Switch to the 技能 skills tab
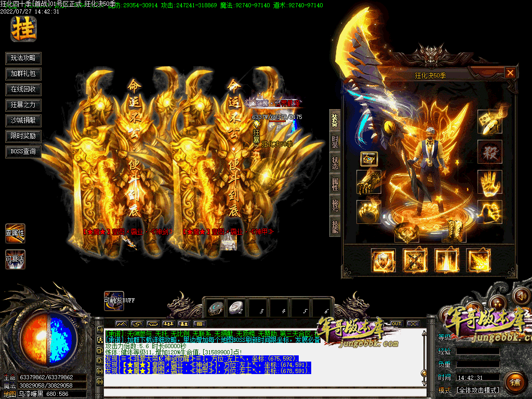This screenshot has height=399, width=532. (x=335, y=226)
